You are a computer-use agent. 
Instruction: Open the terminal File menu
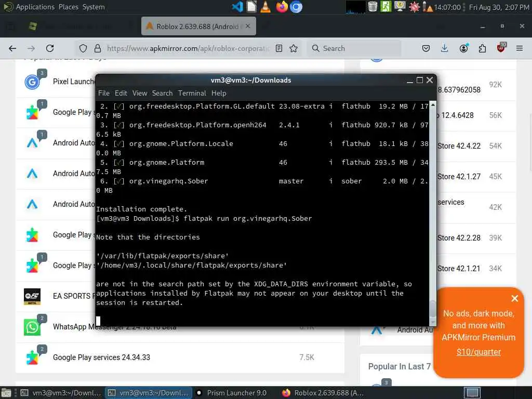pos(104,93)
